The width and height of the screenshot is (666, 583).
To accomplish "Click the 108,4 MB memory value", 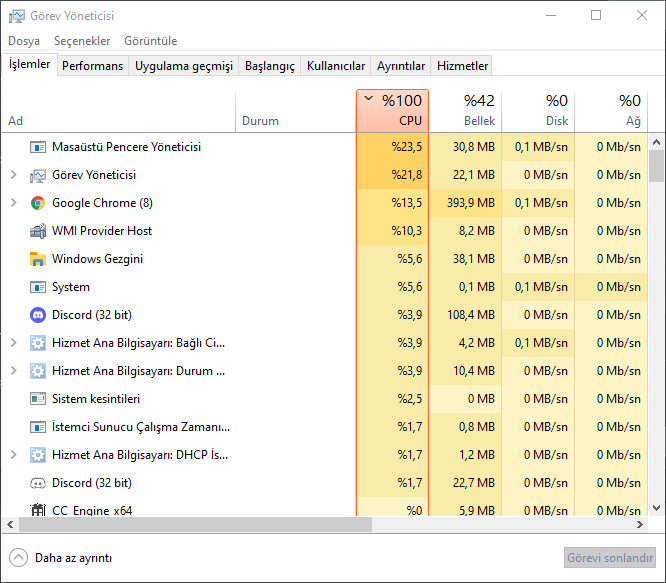I will click(x=471, y=315).
